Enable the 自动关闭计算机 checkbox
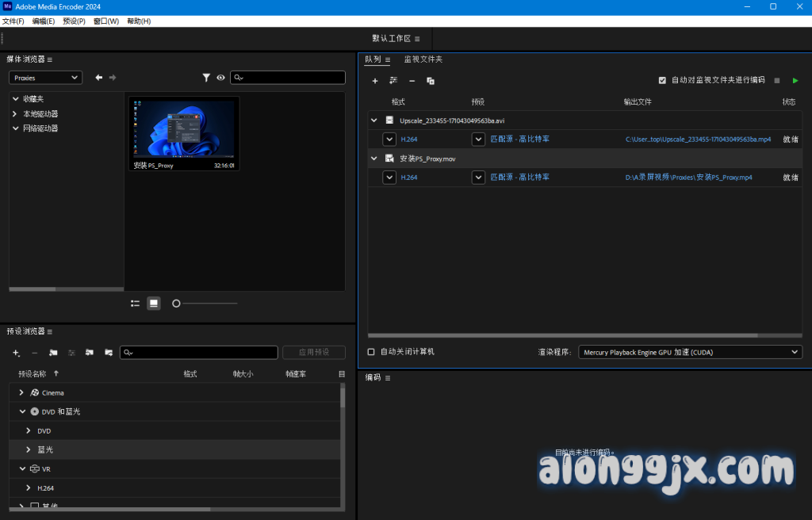Image resolution: width=812 pixels, height=520 pixels. pyautogui.click(x=371, y=352)
